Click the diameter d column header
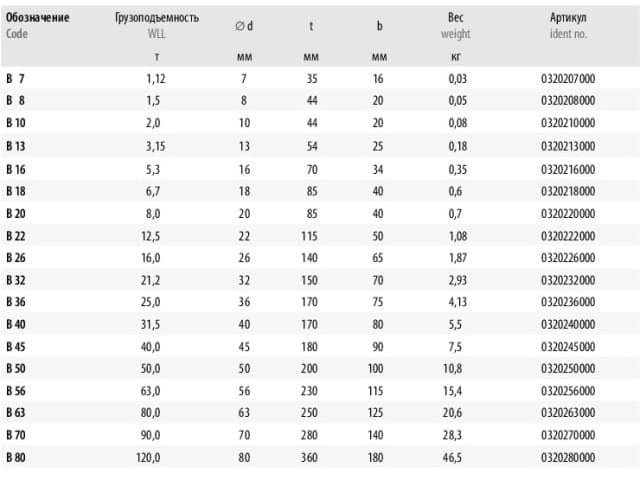The width and height of the screenshot is (640, 480). point(244,26)
